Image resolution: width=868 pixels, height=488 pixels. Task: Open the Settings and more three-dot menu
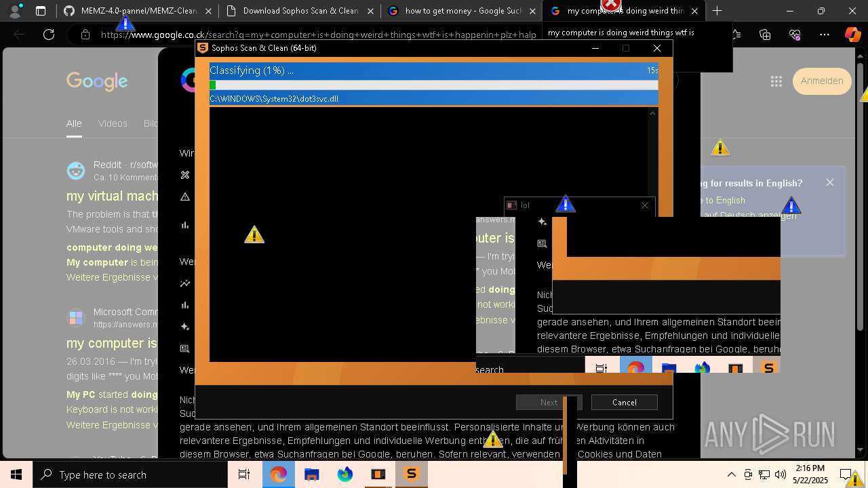click(824, 35)
